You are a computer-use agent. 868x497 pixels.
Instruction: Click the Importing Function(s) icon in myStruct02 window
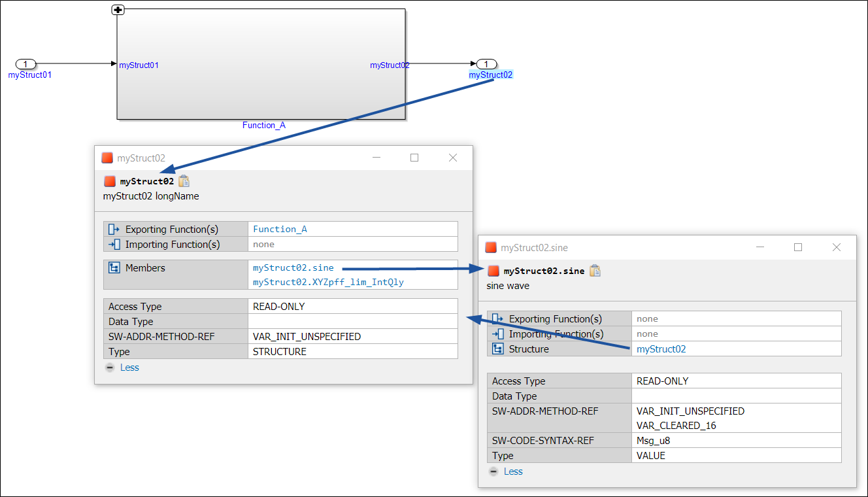(114, 245)
